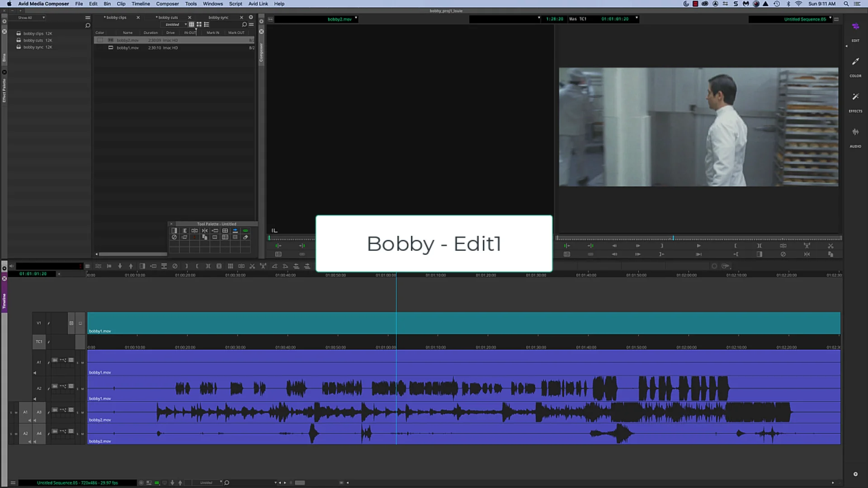
Task: Mute the A2 audio track
Action: (x=82, y=388)
